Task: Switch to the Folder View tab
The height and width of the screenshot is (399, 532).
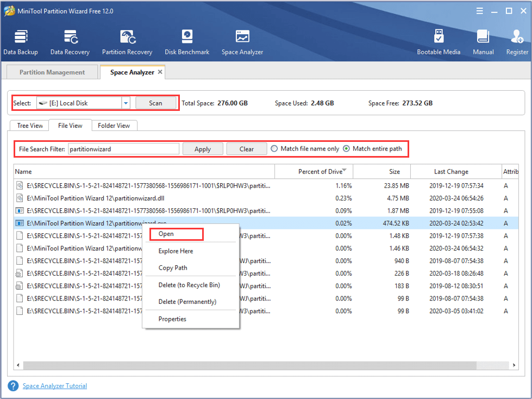Action: [x=114, y=126]
